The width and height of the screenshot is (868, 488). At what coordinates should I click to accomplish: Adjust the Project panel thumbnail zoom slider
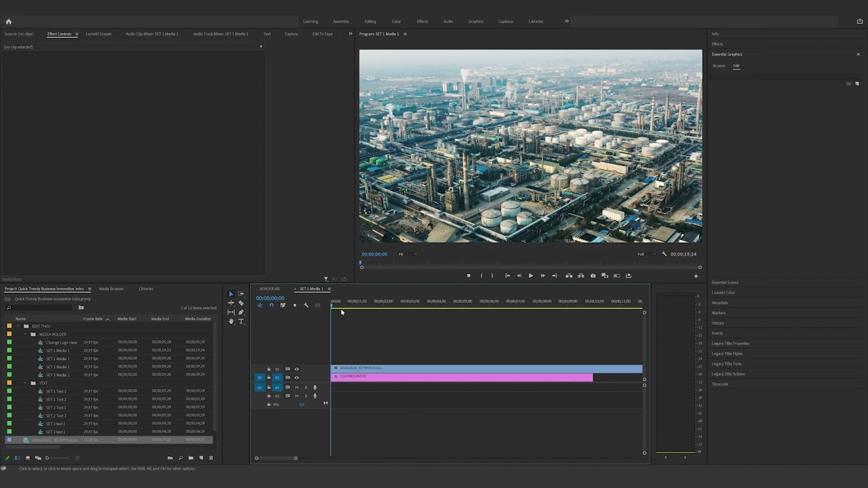tap(57, 458)
